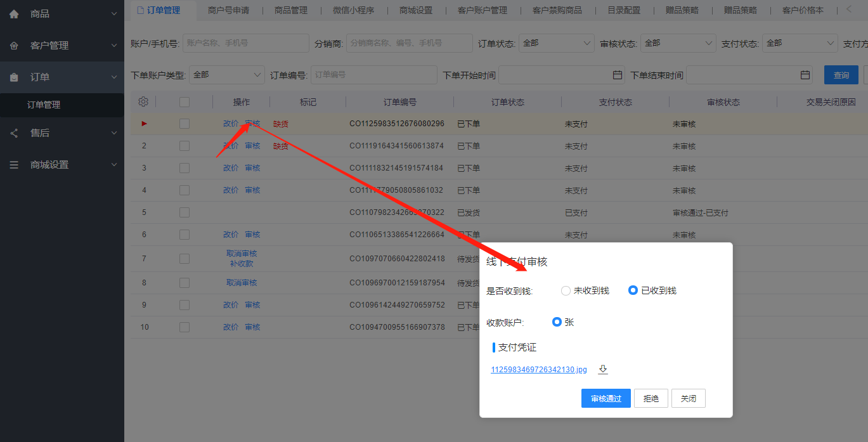Open the 下单账户类型 dropdown
The width and height of the screenshot is (868, 442).
coord(227,75)
